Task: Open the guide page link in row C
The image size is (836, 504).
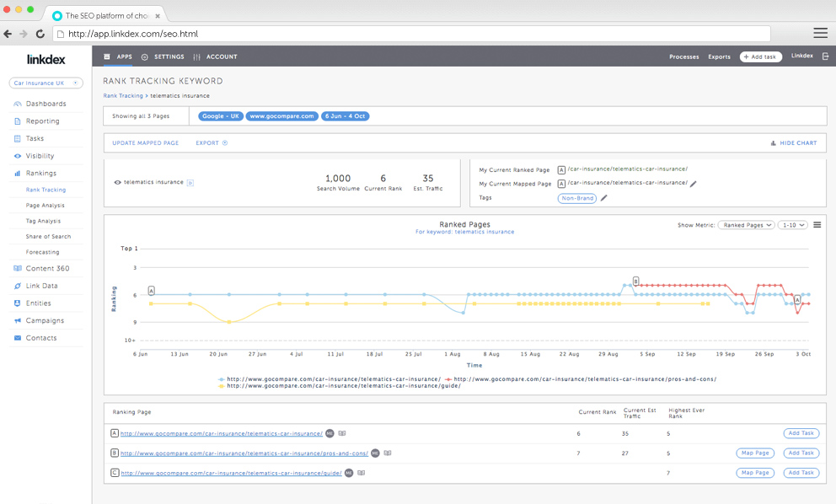Action: point(231,473)
